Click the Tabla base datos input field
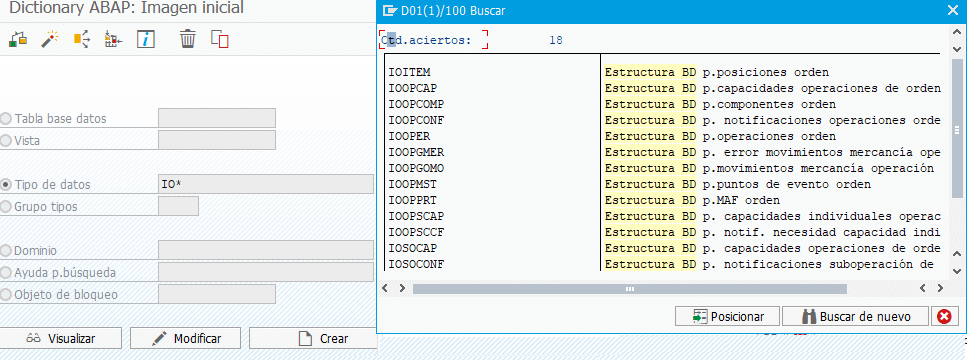 (217, 118)
